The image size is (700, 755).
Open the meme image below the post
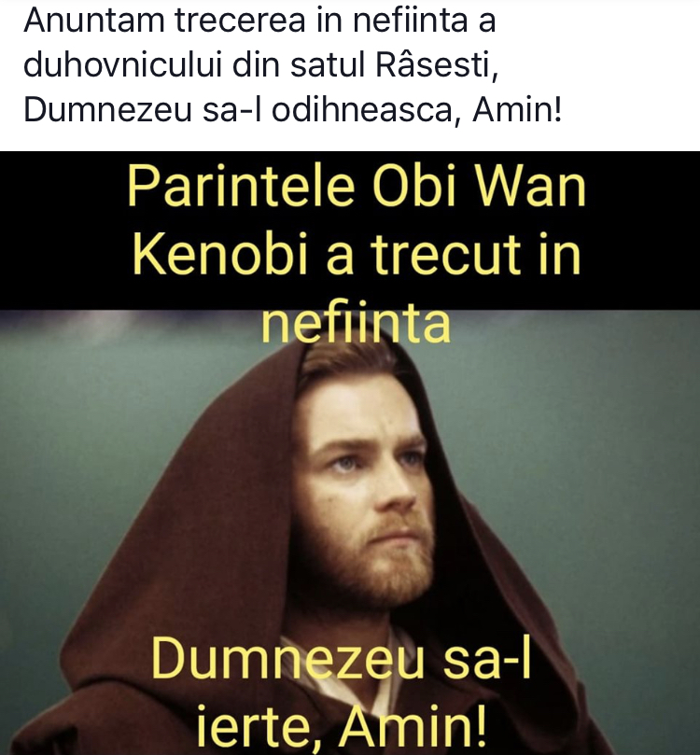pos(350,453)
